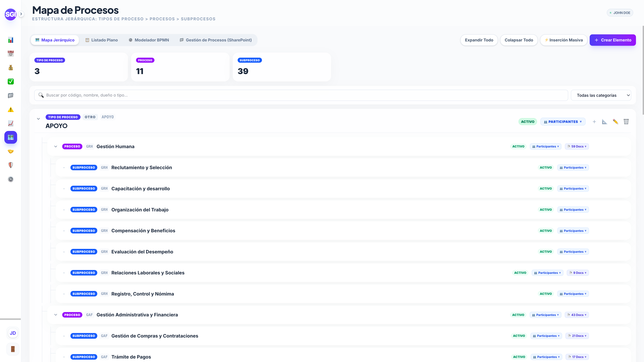The height and width of the screenshot is (362, 644).
Task: Click the handshake icon in sidebar
Action: click(11, 151)
